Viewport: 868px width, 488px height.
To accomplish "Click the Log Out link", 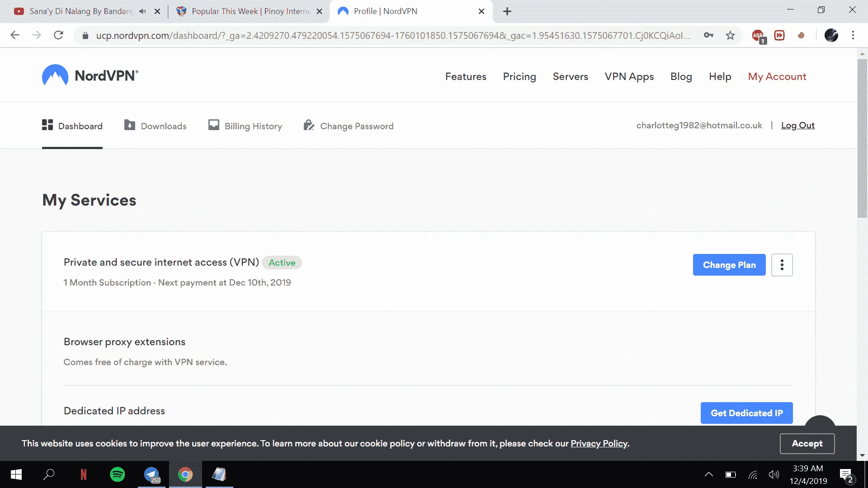I will (798, 125).
